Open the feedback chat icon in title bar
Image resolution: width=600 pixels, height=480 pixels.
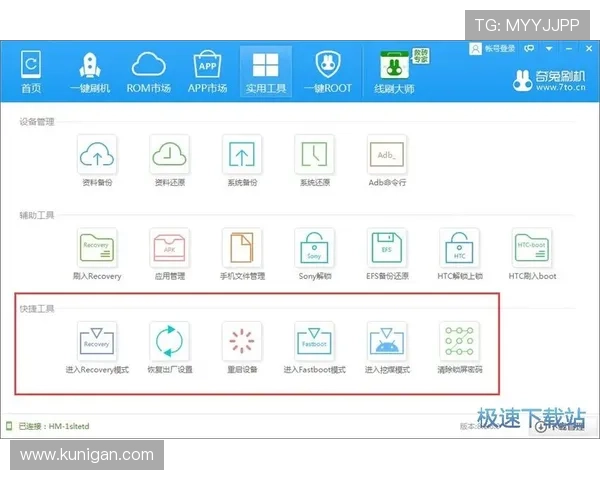529,49
